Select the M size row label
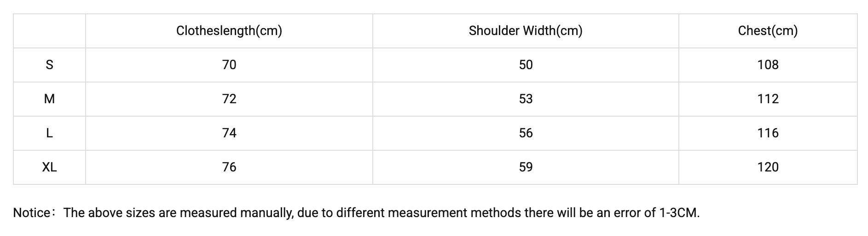 click(x=49, y=99)
